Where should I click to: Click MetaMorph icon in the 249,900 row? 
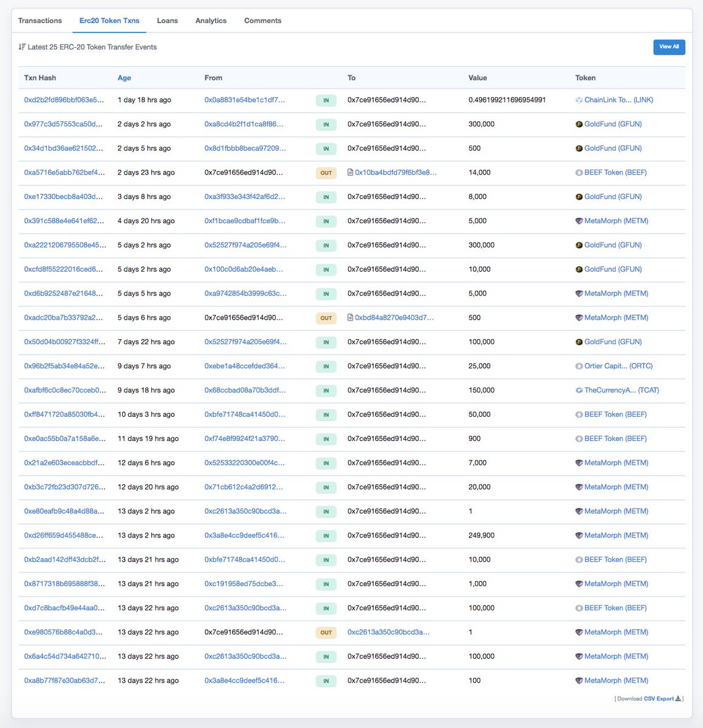point(579,536)
